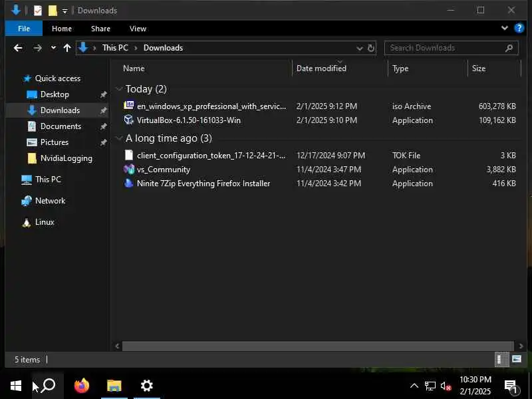The height and width of the screenshot is (399, 532).
Task: Go up one folder level arrow
Action: point(67,48)
